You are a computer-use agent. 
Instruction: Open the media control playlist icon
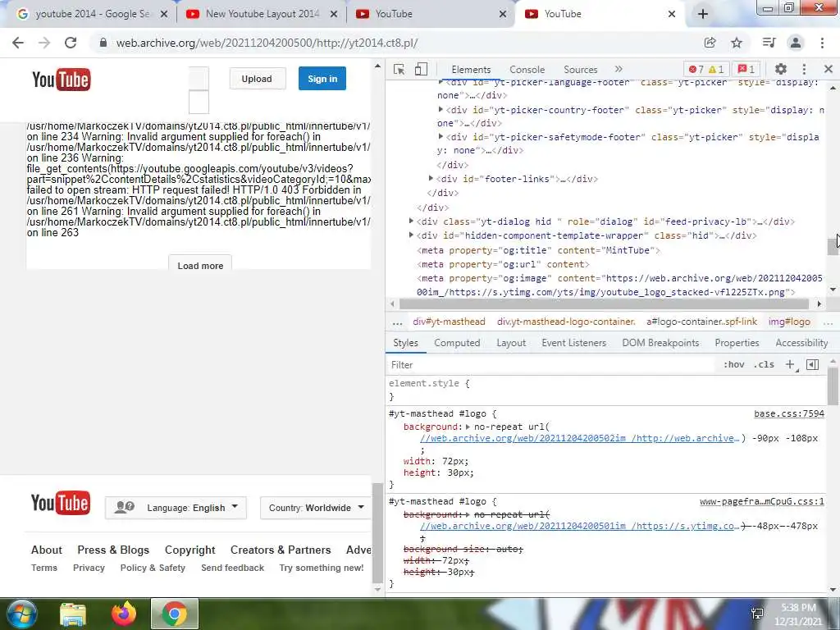pos(769,43)
